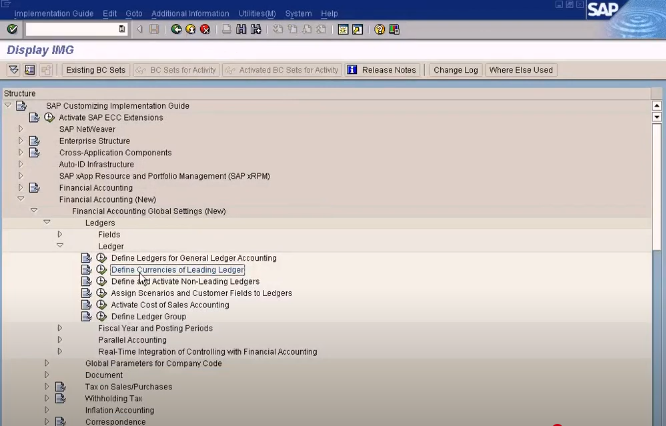Click BC Sets for Activity button
Image resolution: width=666 pixels, height=426 pixels.
[176, 70]
